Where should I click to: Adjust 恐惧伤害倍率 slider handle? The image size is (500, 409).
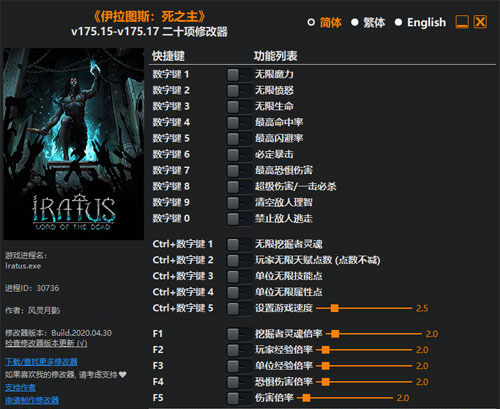tap(326, 382)
